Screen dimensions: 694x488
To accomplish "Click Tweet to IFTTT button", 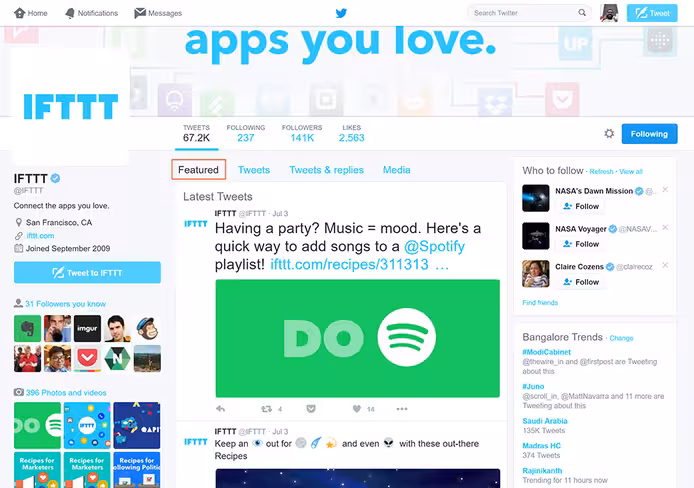I will 87,273.
